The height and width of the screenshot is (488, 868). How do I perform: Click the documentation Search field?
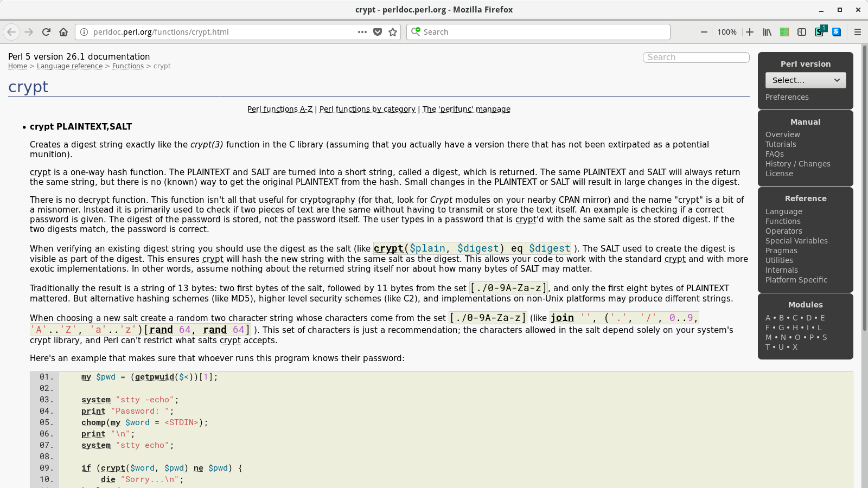[695, 57]
